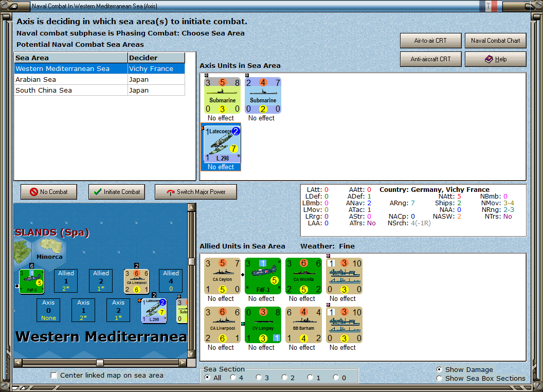543x392 pixels.
Task: Click the CA Liverpool counter on the map
Action: click(x=137, y=281)
